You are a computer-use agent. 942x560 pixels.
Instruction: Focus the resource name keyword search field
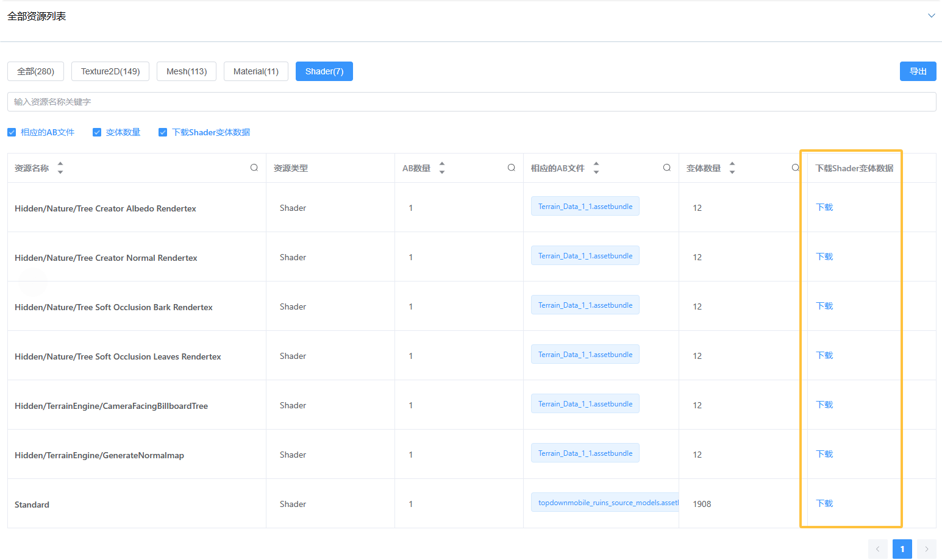[x=471, y=102]
